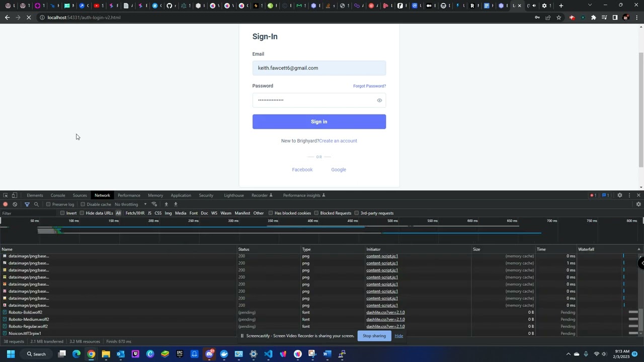Open saved password key icon

click(537, 18)
